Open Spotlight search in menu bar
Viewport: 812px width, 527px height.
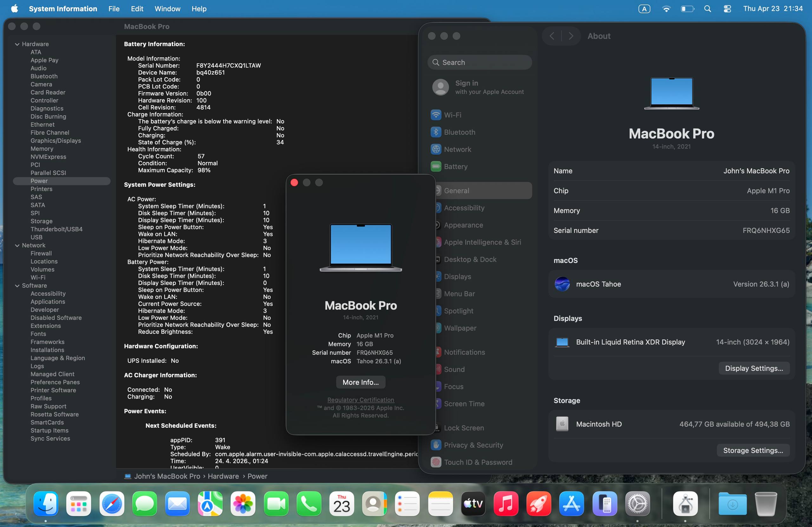pyautogui.click(x=708, y=9)
